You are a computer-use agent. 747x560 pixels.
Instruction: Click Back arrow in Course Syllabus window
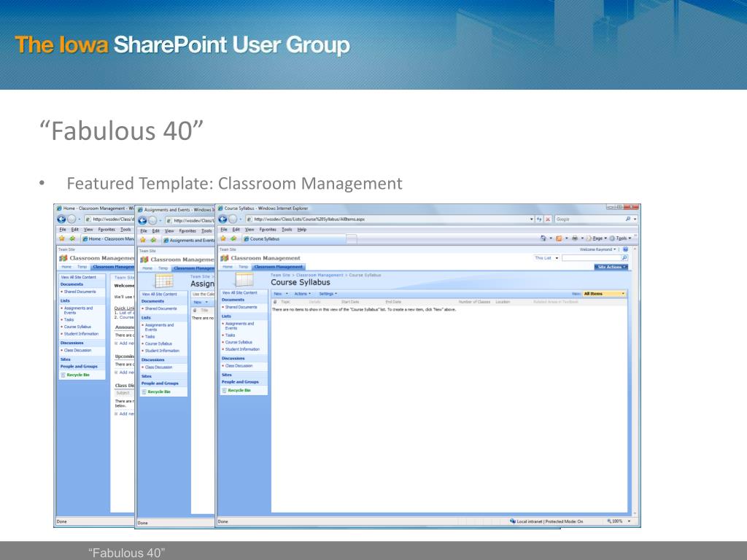pyautogui.click(x=222, y=219)
